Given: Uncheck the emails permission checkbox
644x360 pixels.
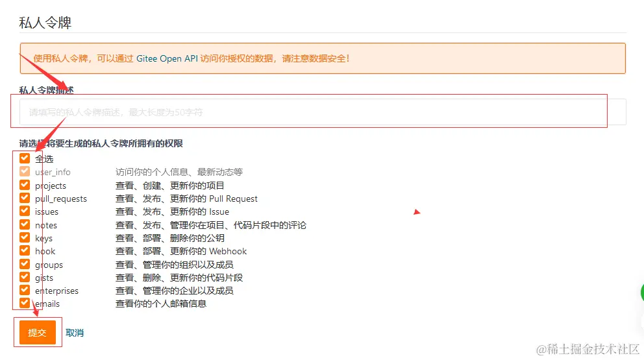Looking at the screenshot, I should pyautogui.click(x=25, y=303).
